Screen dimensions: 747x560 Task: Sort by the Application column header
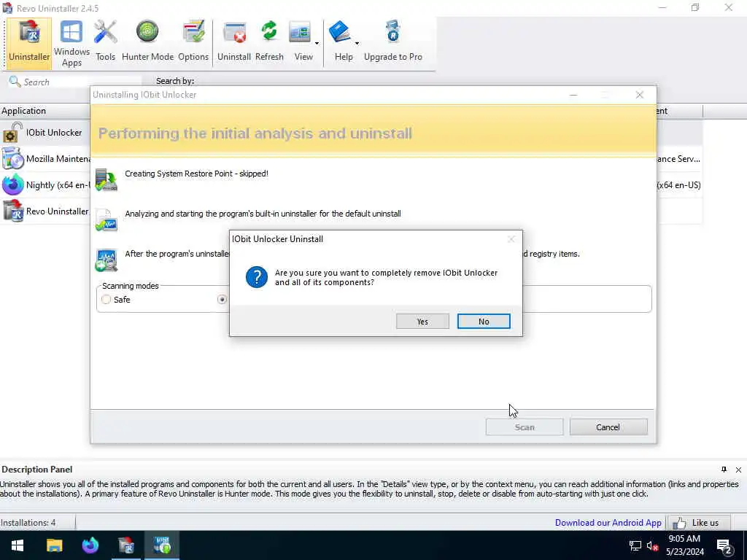click(x=24, y=111)
